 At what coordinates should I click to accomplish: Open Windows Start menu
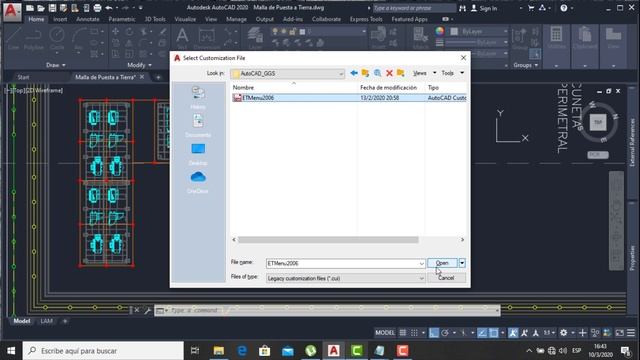[x=11, y=351]
